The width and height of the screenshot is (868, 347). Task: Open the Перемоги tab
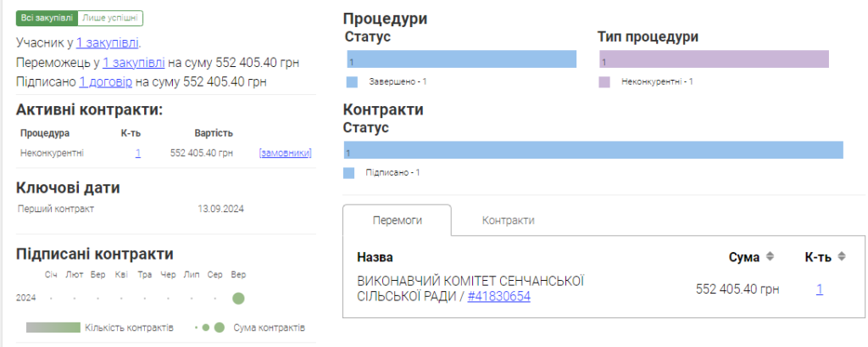(397, 221)
